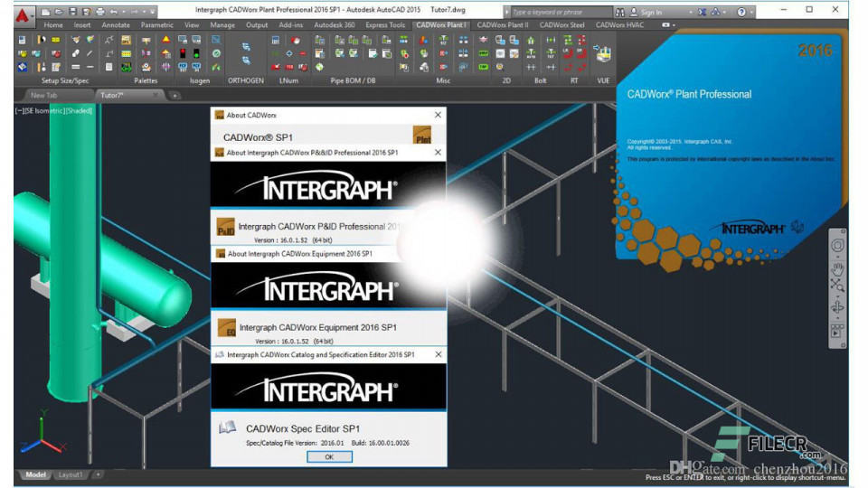The image size is (868, 488).
Task: Open the AutoCAD application menu logo
Action: click(24, 15)
